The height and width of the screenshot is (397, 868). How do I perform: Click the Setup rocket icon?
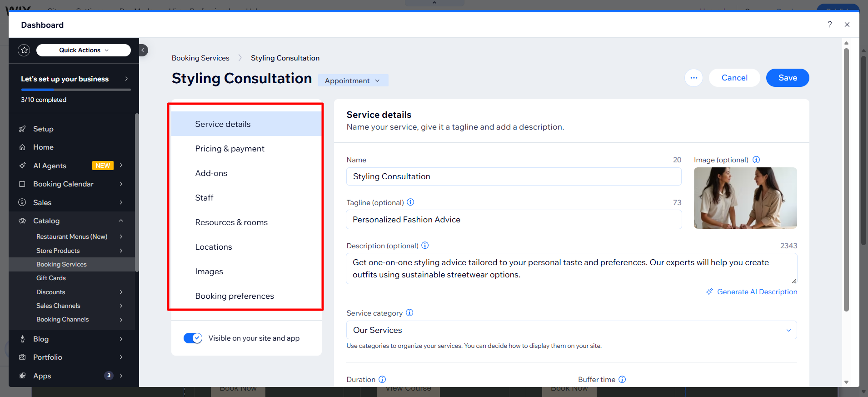point(22,129)
